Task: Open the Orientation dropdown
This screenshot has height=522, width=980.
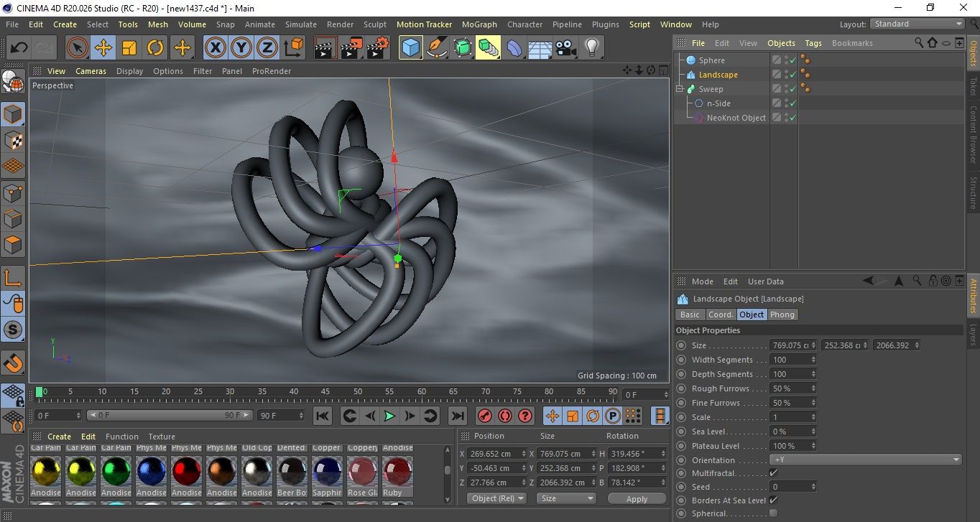Action: pyautogui.click(x=866, y=460)
